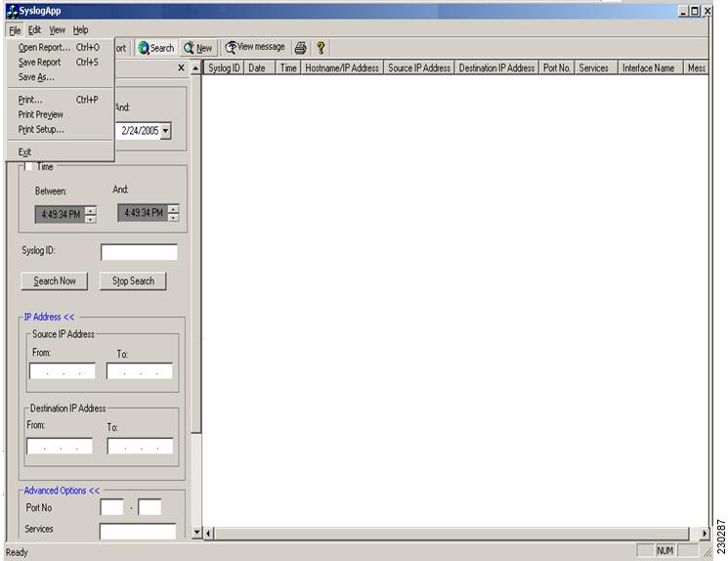The height and width of the screenshot is (561, 728).
Task: Open the View menu
Action: coord(57,30)
